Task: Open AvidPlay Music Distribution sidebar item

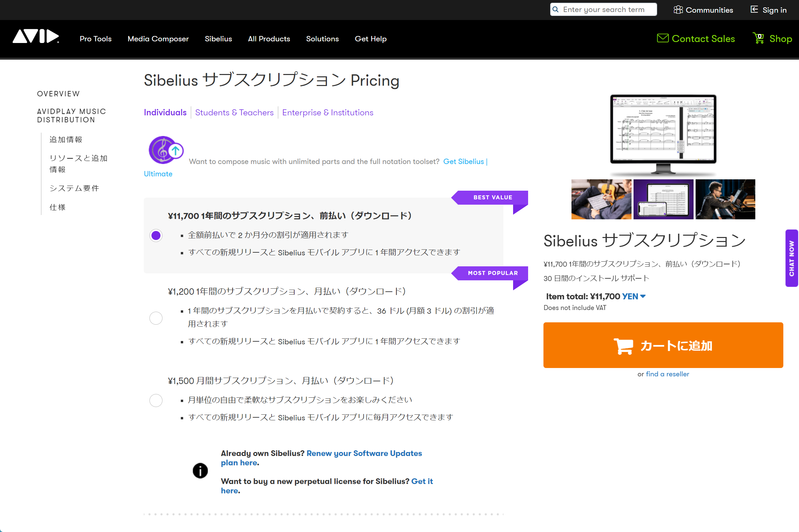Action: point(72,115)
